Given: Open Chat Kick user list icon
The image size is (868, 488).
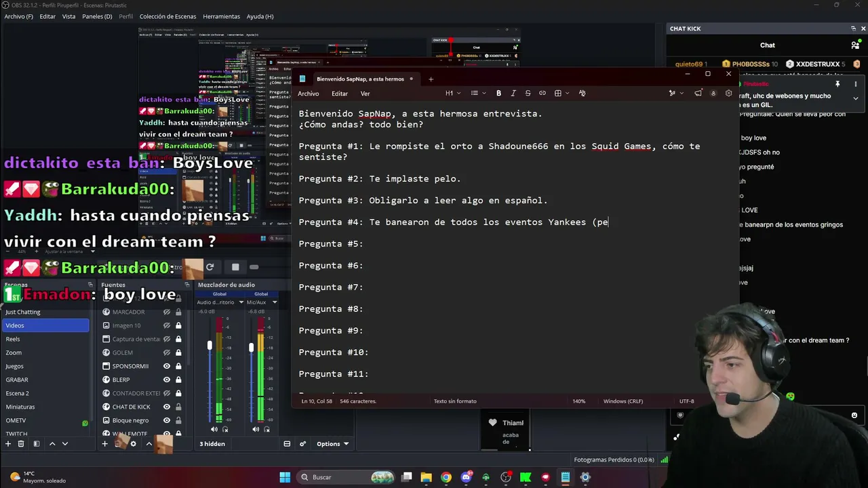Looking at the screenshot, I should click(855, 45).
